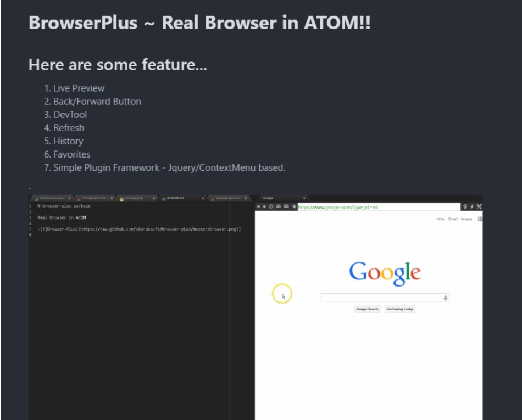Close the README.md tab

point(203,198)
